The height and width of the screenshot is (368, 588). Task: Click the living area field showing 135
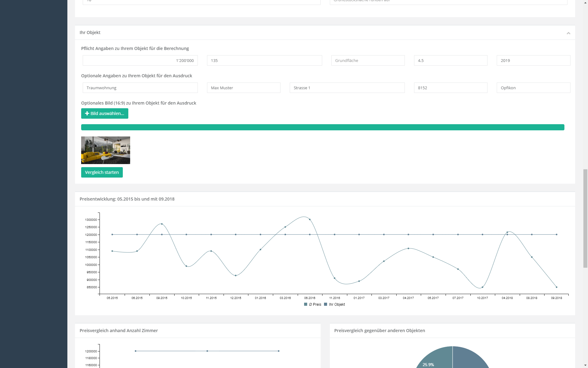[x=264, y=60]
